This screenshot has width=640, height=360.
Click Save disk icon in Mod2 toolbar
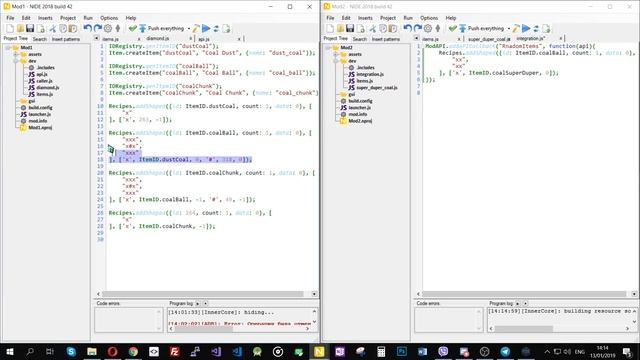(x=350, y=29)
